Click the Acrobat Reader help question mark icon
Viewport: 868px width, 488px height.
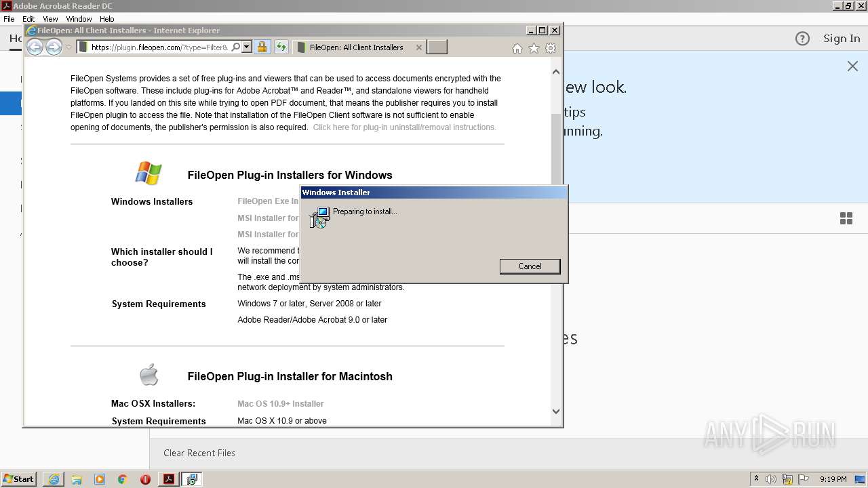(802, 39)
